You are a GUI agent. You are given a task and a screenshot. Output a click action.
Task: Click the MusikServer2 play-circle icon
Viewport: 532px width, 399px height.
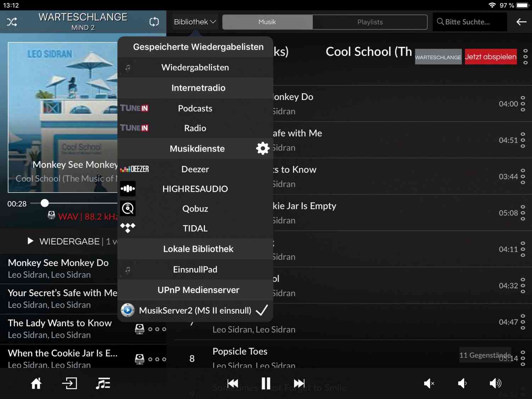128,310
